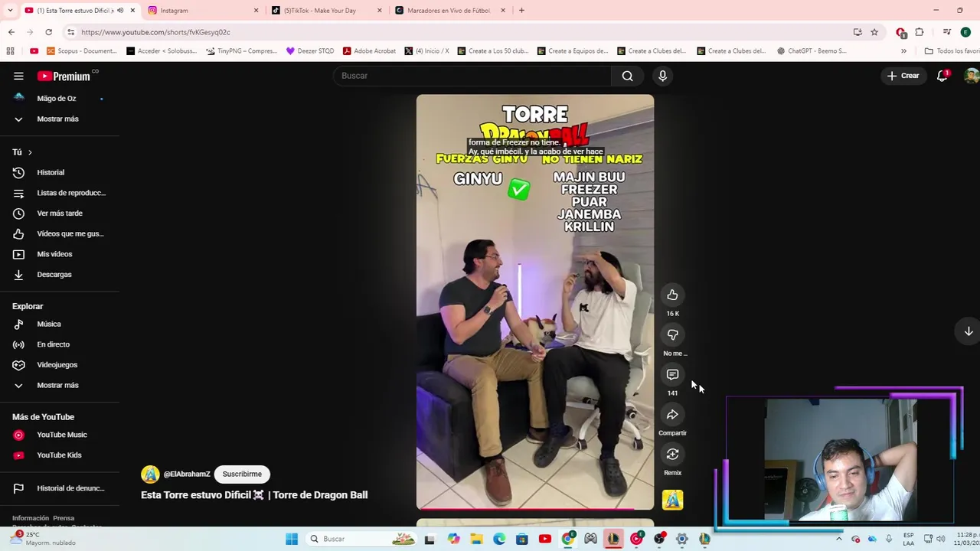Expand Mostrar más under Explorar

[x=59, y=385]
